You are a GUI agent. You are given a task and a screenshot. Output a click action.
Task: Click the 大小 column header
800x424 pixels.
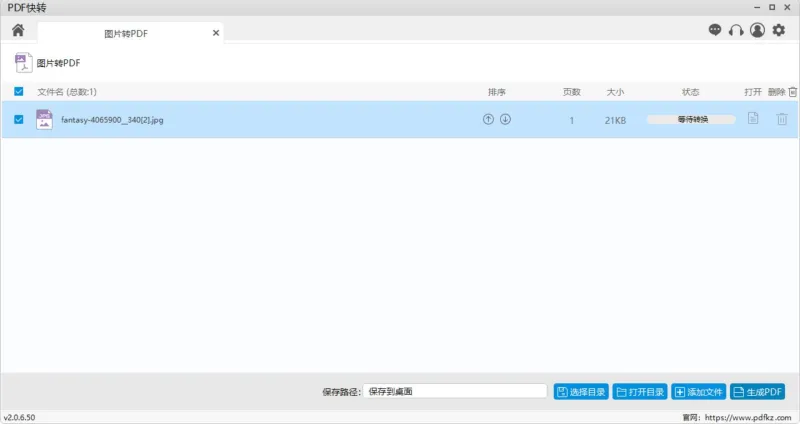pyautogui.click(x=615, y=92)
